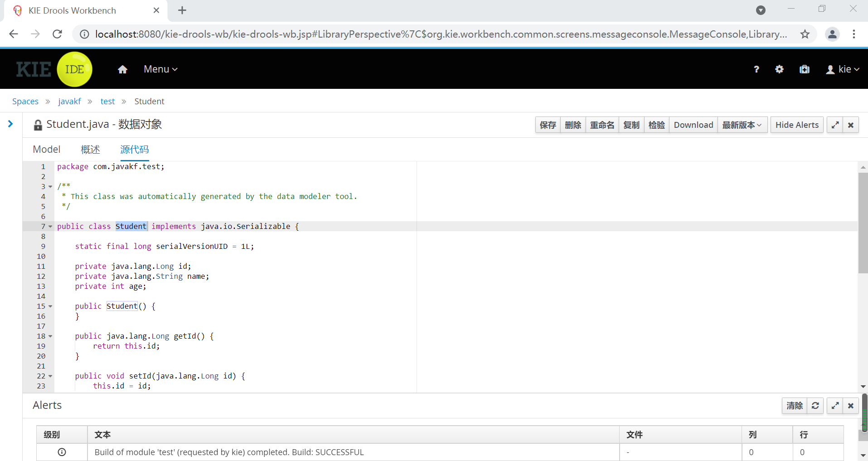
Task: Open the help question mark icon
Action: click(756, 69)
